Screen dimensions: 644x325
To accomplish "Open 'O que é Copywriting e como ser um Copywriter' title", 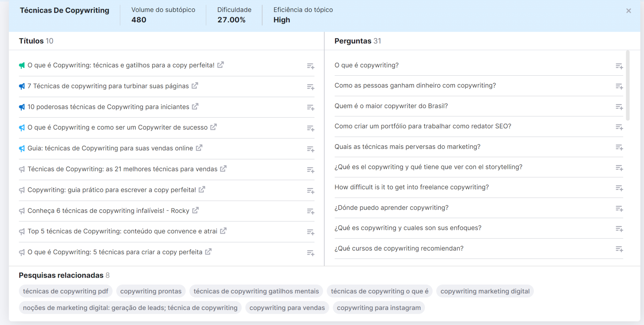I will 117,127.
